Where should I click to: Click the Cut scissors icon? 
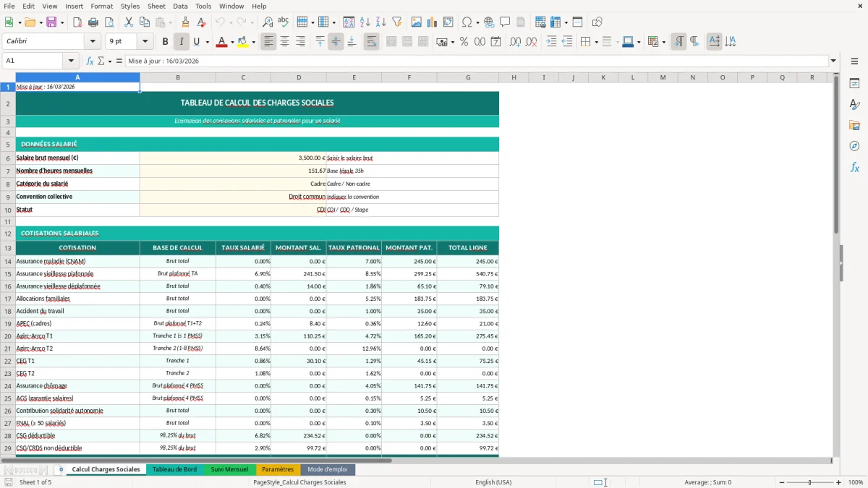[x=129, y=22]
